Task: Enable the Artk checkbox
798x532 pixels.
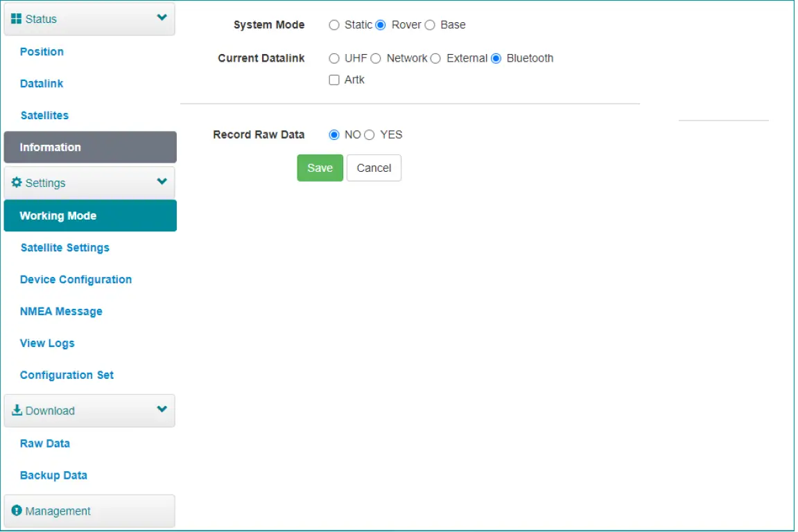Action: point(334,80)
